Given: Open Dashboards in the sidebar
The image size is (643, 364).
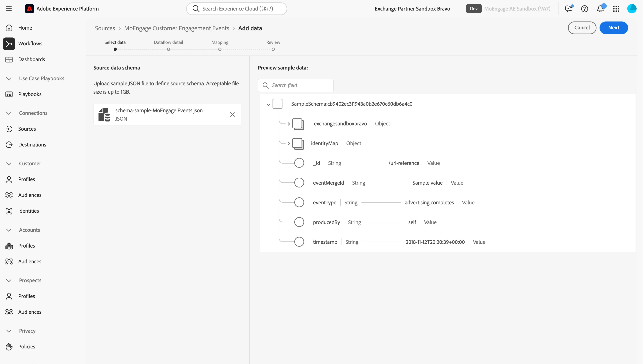Looking at the screenshot, I should (x=32, y=59).
